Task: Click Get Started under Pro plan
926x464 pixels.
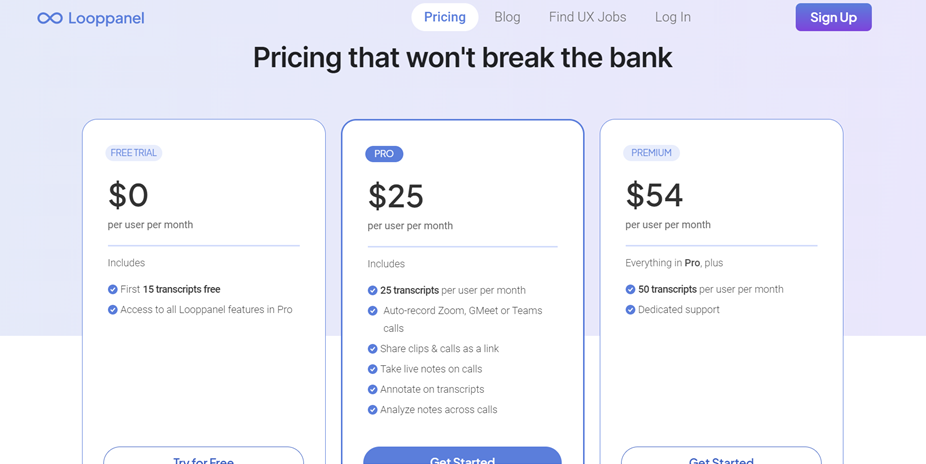Action: click(x=462, y=456)
